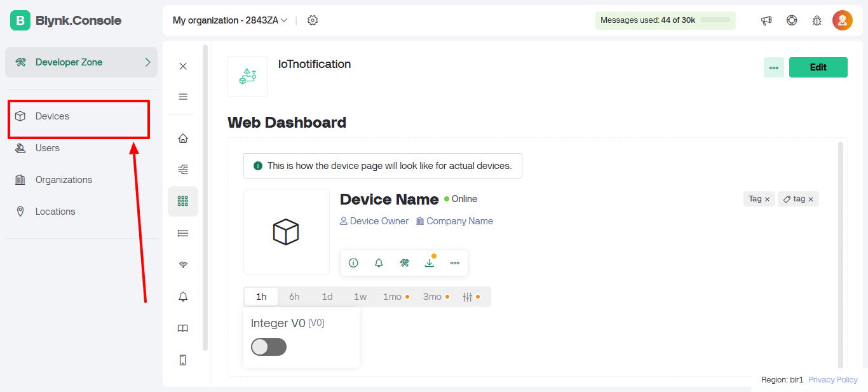Open the three-dots menu beside Edit
This screenshot has width=868, height=392.
point(774,67)
